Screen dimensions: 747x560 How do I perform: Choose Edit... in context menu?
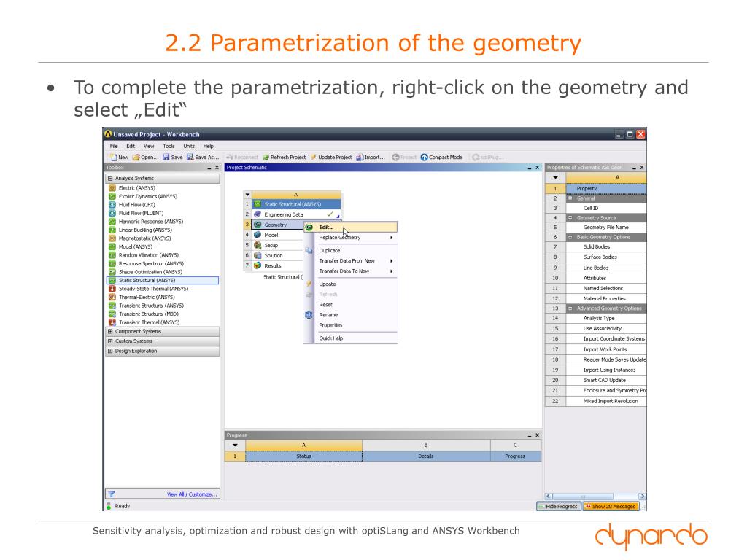pyautogui.click(x=351, y=227)
